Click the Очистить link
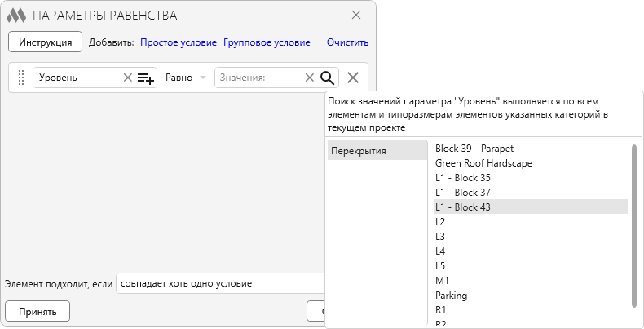 pyautogui.click(x=347, y=42)
